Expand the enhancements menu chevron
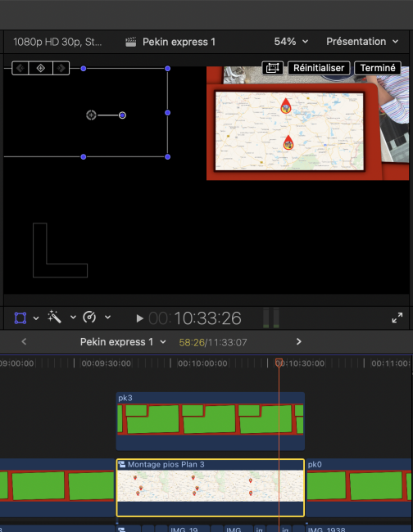 tap(73, 318)
